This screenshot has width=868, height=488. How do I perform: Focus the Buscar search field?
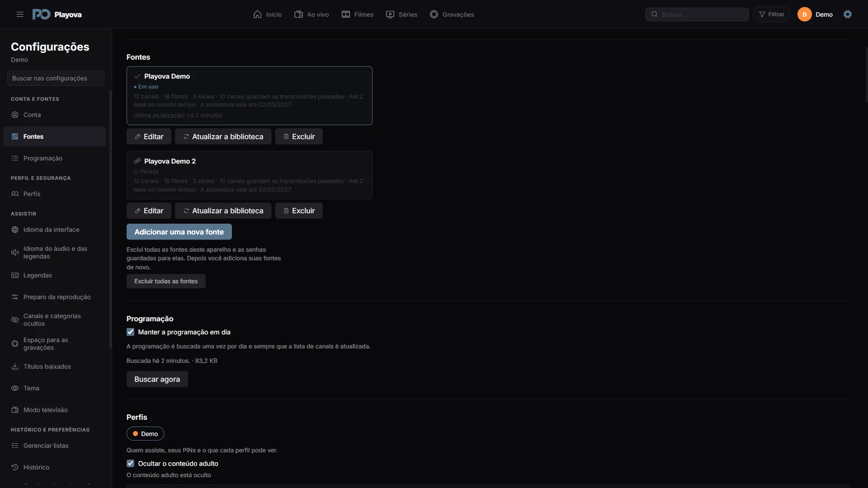click(697, 14)
